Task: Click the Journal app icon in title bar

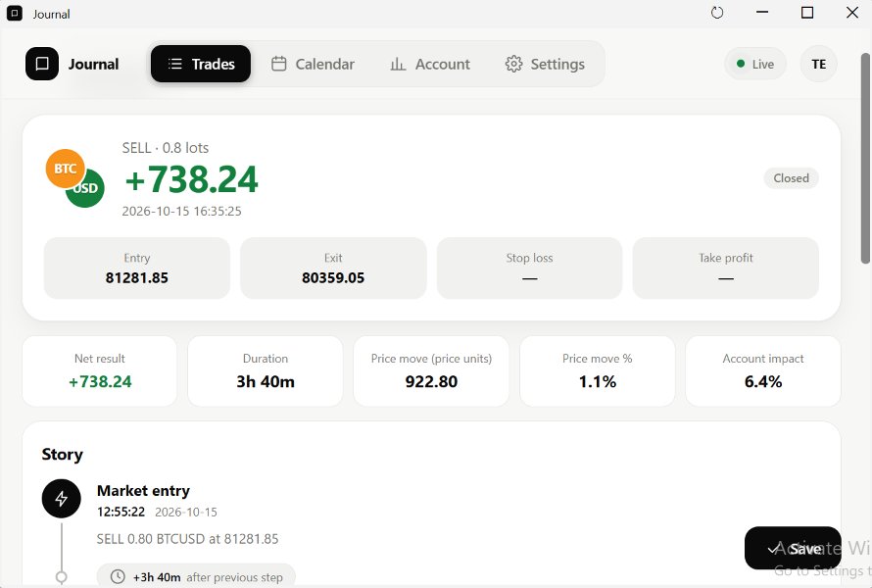Action: pyautogui.click(x=15, y=14)
